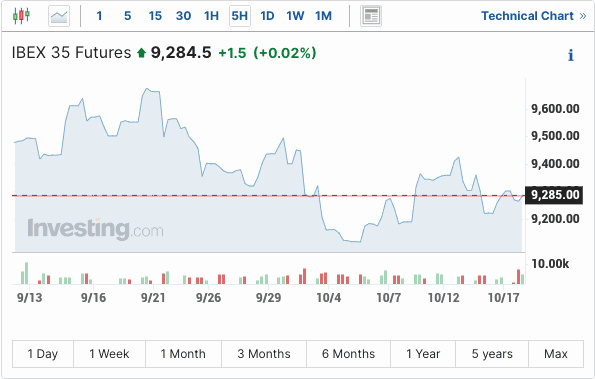Set interval to 1H
Viewport: 595px width, 379px height.
tap(211, 16)
